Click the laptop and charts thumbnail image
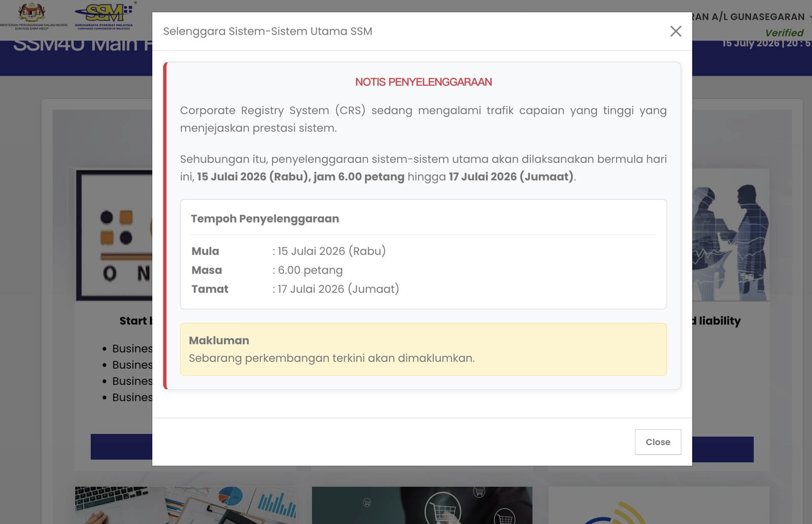The image size is (812, 524). [x=185, y=505]
